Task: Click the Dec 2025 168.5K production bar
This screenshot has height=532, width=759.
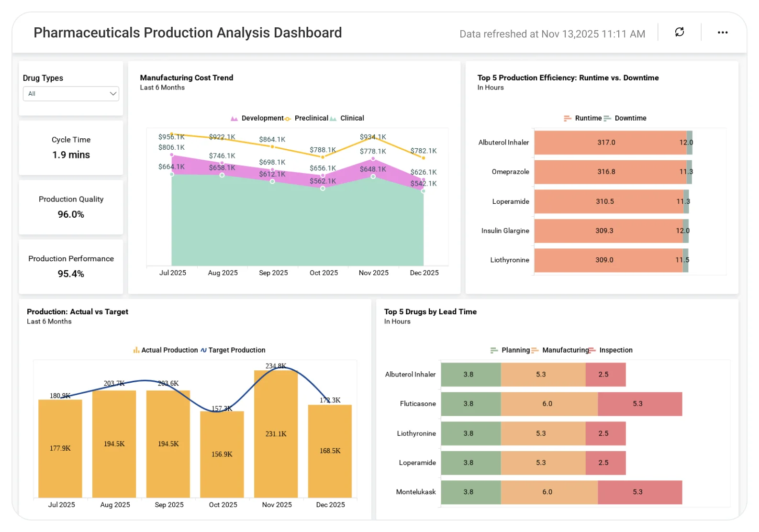Action: 330,451
